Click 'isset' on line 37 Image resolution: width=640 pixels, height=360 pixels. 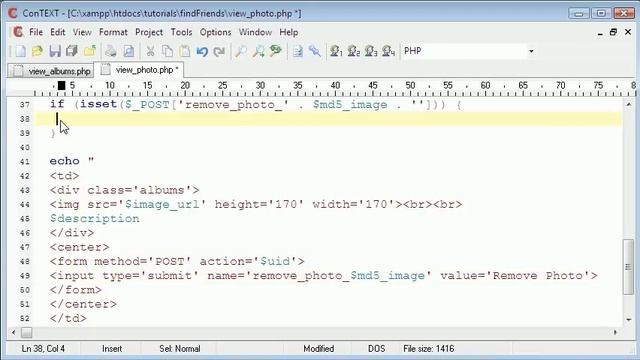click(98, 104)
